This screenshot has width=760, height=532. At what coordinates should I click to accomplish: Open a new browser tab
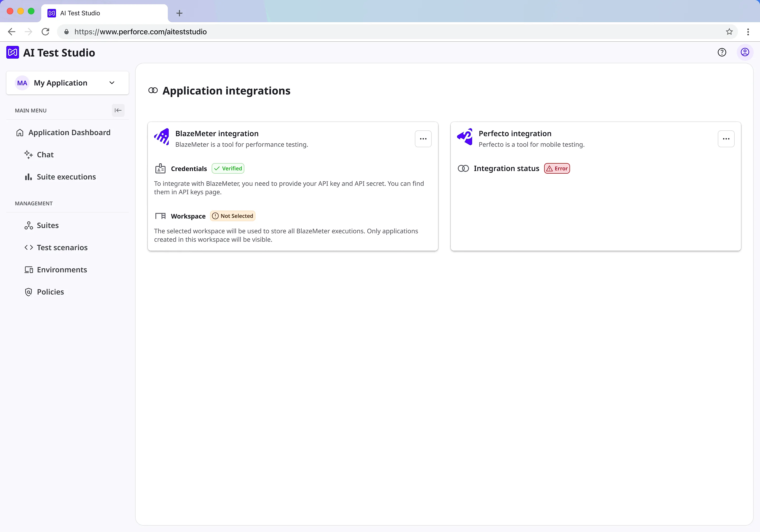tap(179, 13)
